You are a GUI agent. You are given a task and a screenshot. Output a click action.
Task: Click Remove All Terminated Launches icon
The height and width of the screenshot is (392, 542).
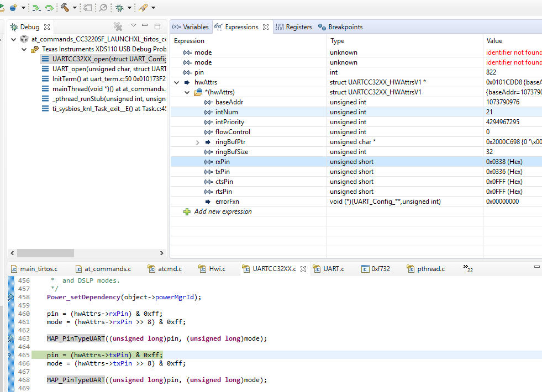click(x=118, y=27)
